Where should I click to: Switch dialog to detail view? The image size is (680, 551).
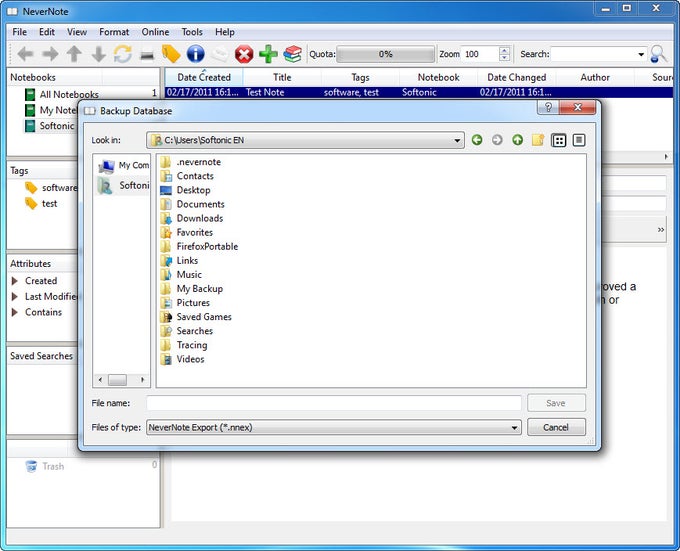pos(579,140)
